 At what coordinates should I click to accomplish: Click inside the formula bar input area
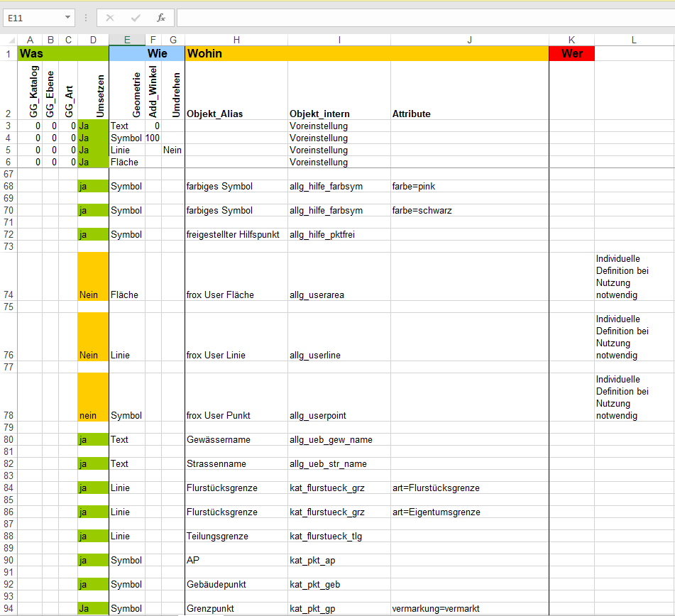(x=424, y=18)
